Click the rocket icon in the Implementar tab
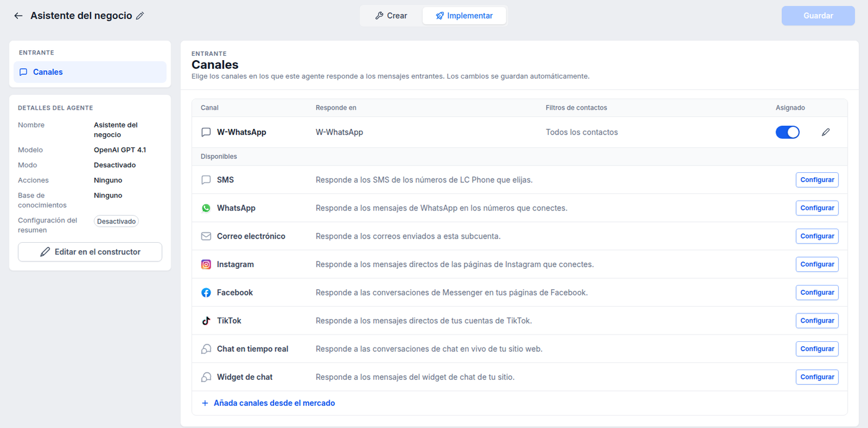This screenshot has width=868, height=428. click(x=440, y=15)
